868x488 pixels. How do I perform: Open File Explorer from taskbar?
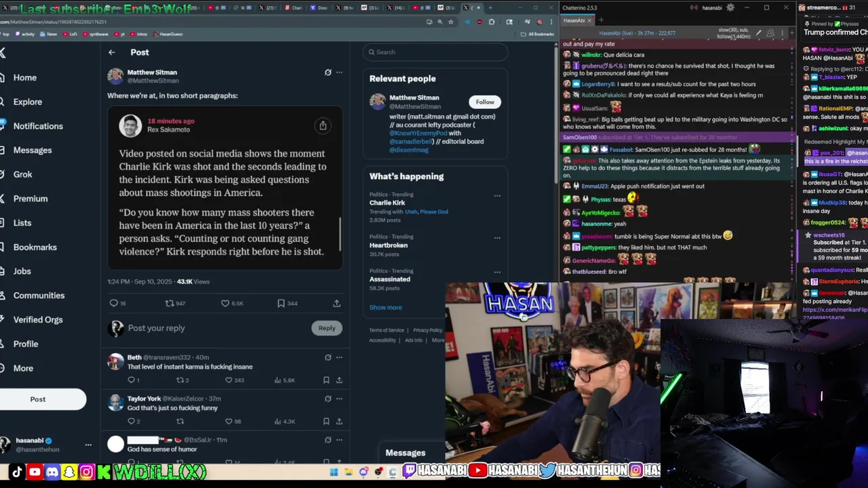click(349, 472)
